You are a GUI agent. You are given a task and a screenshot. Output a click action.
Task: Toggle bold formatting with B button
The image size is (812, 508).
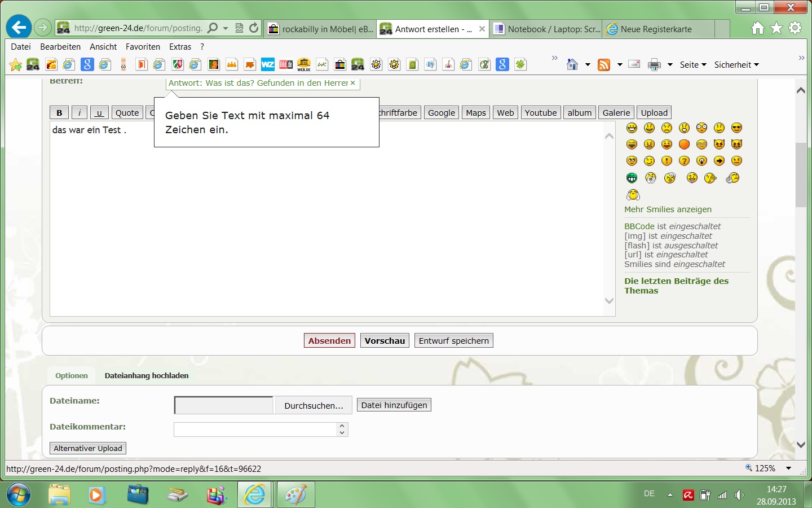tap(59, 113)
